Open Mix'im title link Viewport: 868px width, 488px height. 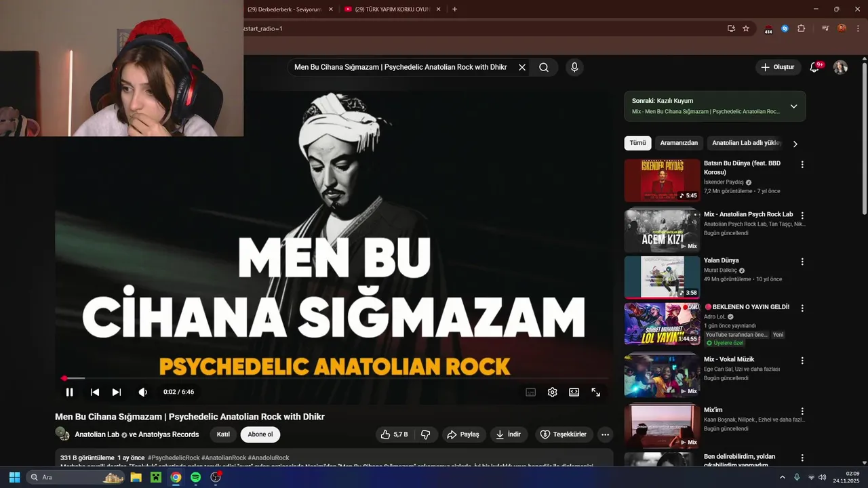coord(713,410)
